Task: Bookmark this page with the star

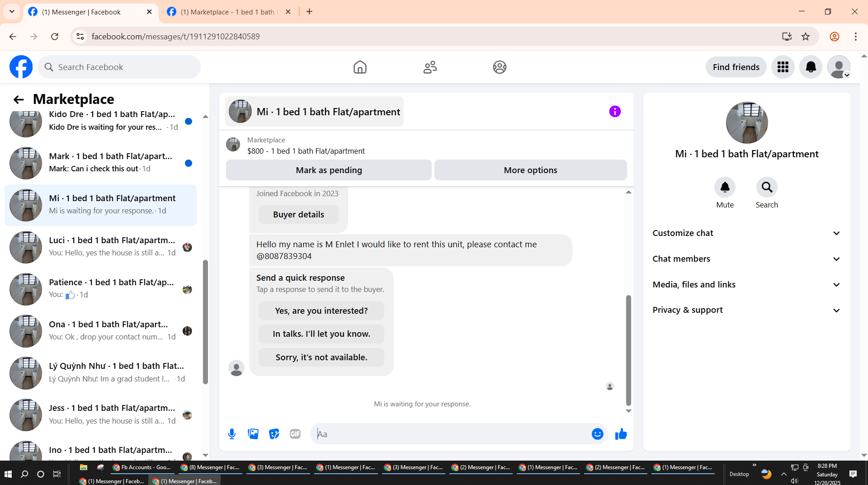Action: click(806, 37)
